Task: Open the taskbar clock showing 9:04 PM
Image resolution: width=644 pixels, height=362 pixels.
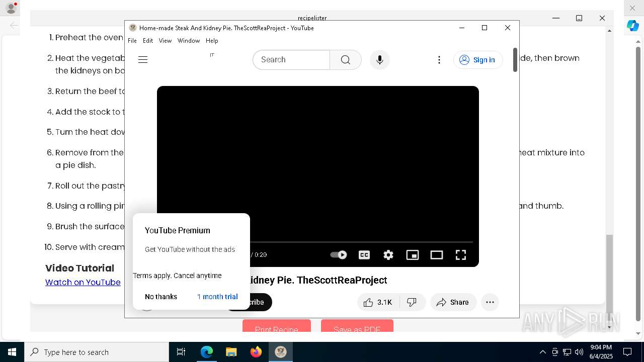Action: pos(601,352)
